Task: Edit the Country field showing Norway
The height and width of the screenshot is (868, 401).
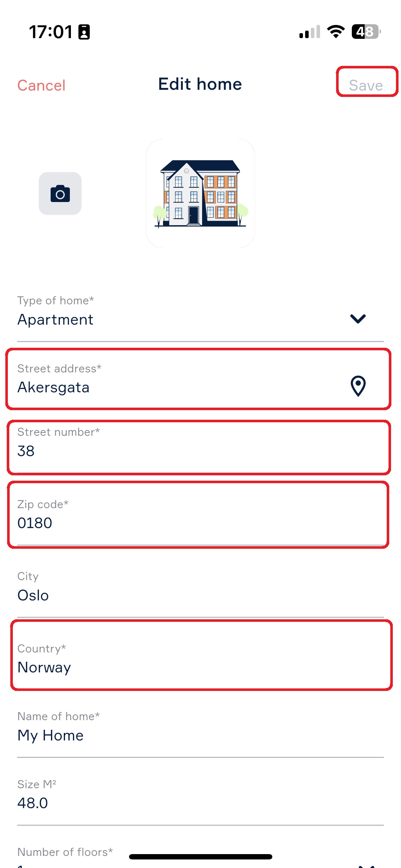Action: point(201,655)
